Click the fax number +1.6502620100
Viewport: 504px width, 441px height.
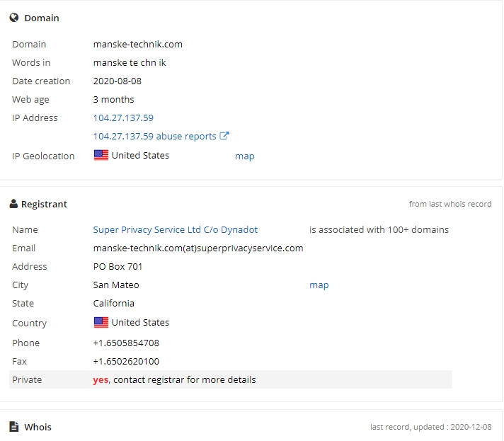coord(126,361)
